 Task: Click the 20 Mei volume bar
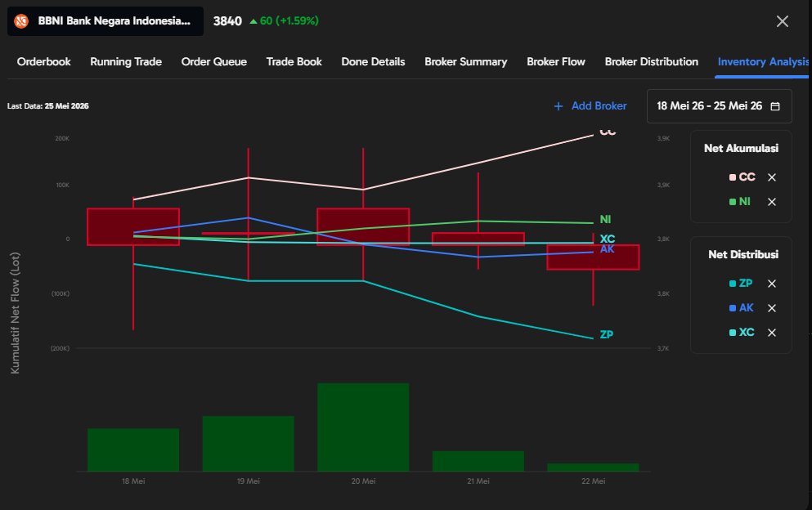[363, 427]
